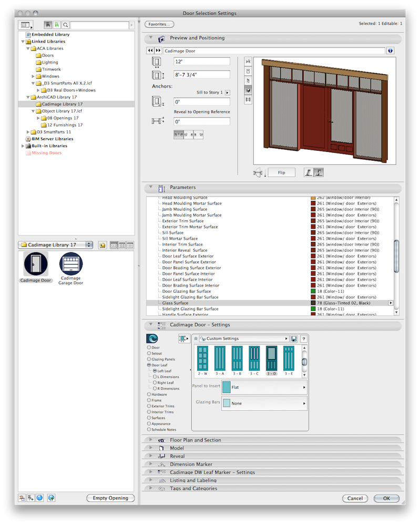Select the Right Leaf radio option
This screenshot has height=525, width=420.
(x=155, y=383)
